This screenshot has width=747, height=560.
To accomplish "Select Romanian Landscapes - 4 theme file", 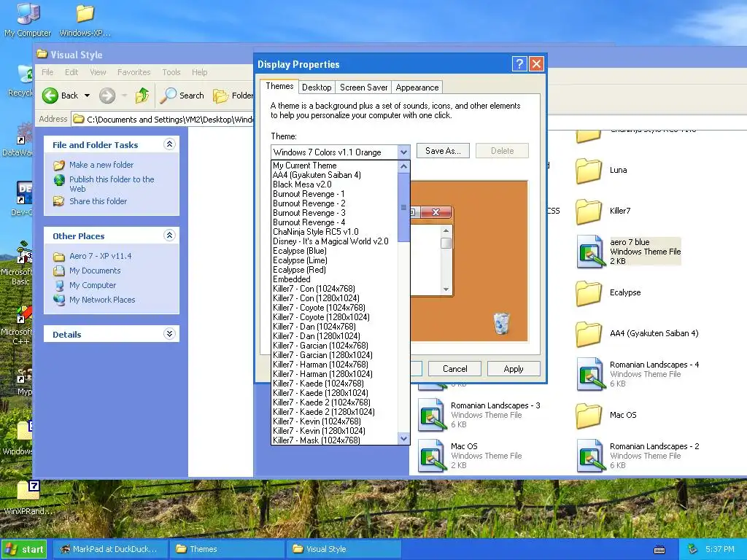I will point(638,374).
